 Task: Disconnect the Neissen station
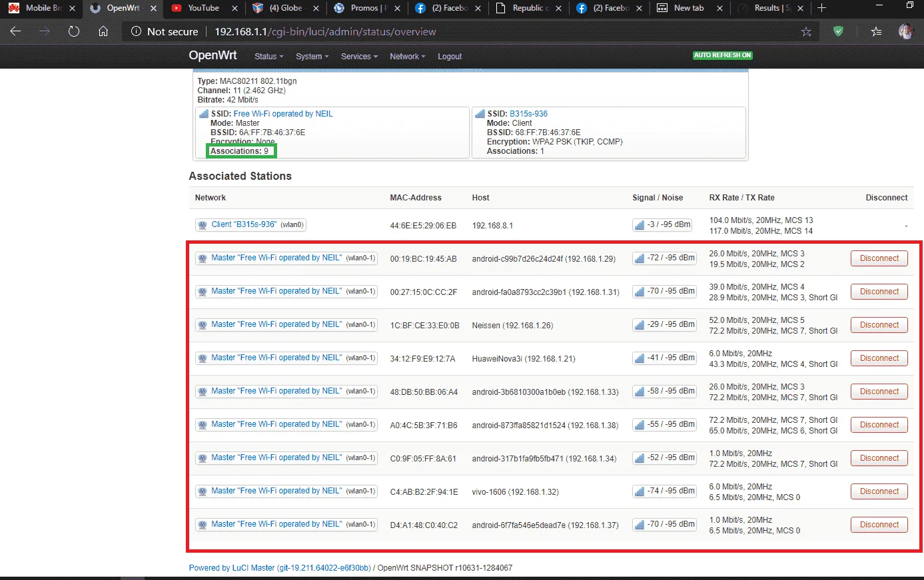click(879, 325)
